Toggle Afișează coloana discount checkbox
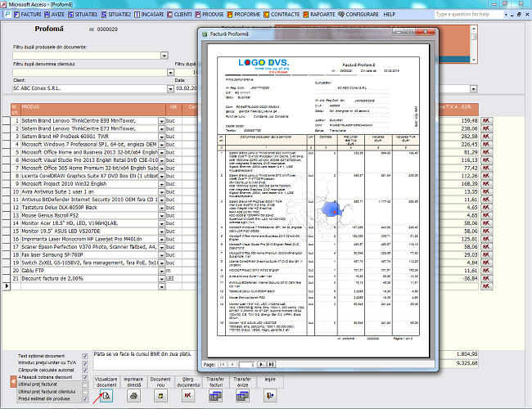Image resolution: width=532 pixels, height=409 pixels. coord(85,377)
